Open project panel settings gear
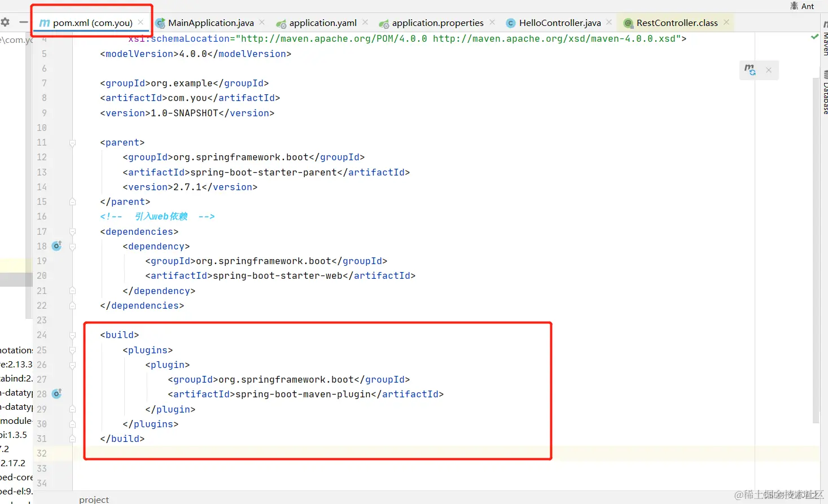Viewport: 828px width, 504px height. click(x=5, y=22)
